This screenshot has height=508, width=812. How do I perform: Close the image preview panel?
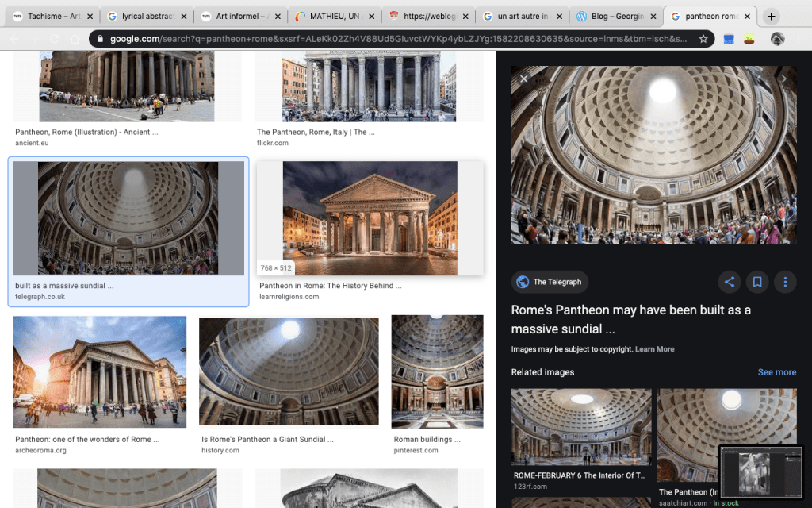pyautogui.click(x=523, y=79)
